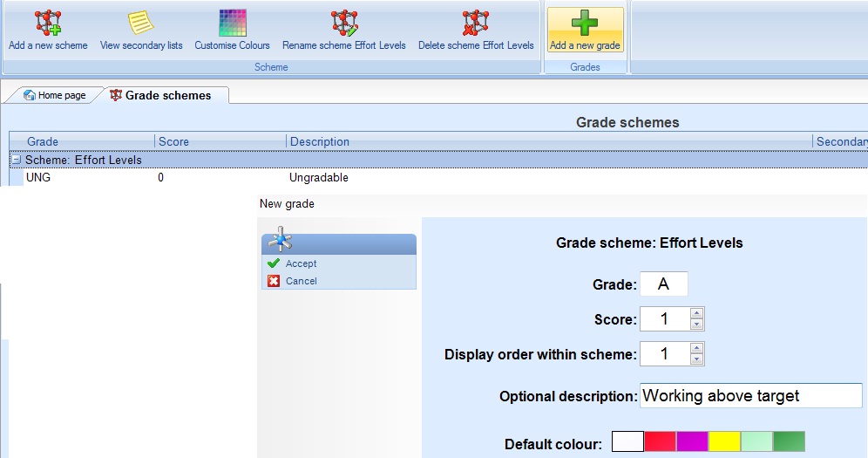Decrease Score using down arrow
The height and width of the screenshot is (458, 868).
tap(697, 325)
